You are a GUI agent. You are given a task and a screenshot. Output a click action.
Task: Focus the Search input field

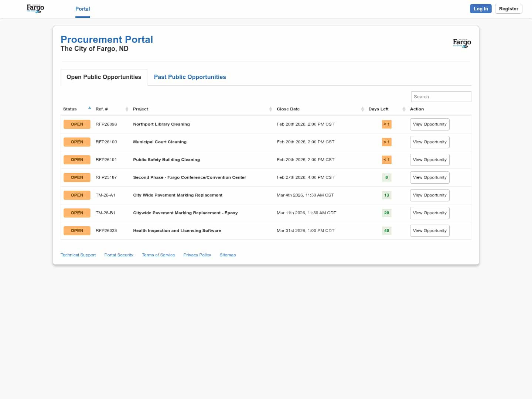click(441, 96)
